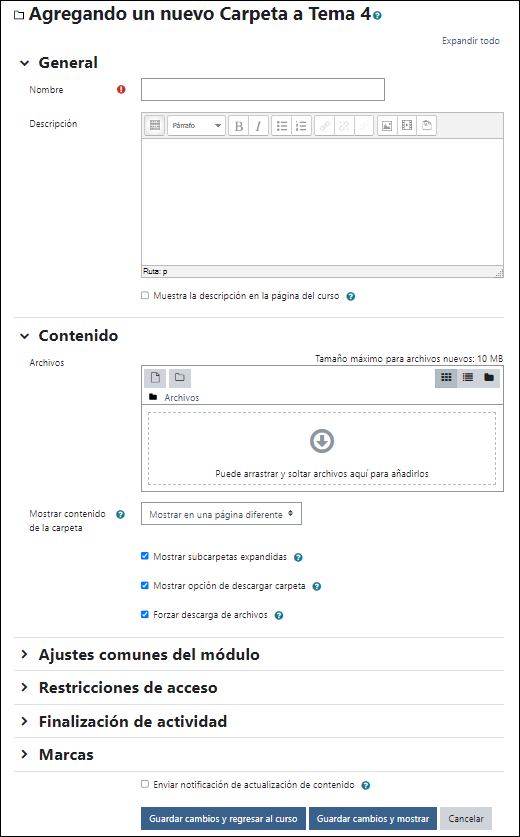Open Mostrar contenido de la carpeta dropdown
The image size is (520, 837).
click(221, 514)
